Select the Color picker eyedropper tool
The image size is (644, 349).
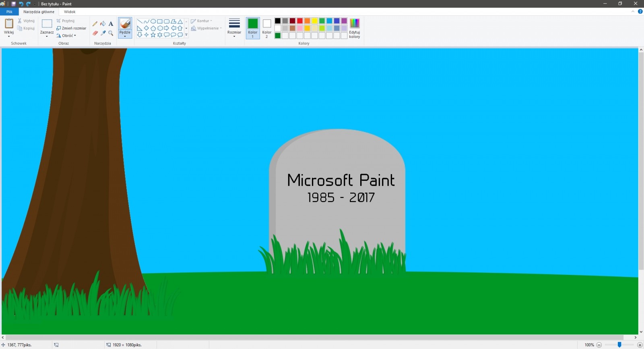103,33
